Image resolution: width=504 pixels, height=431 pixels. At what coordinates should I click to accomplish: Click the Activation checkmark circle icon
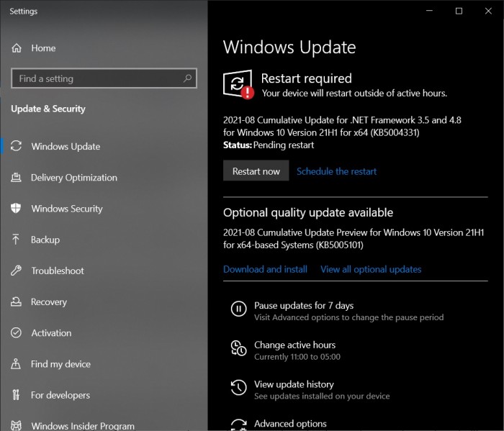pos(16,332)
